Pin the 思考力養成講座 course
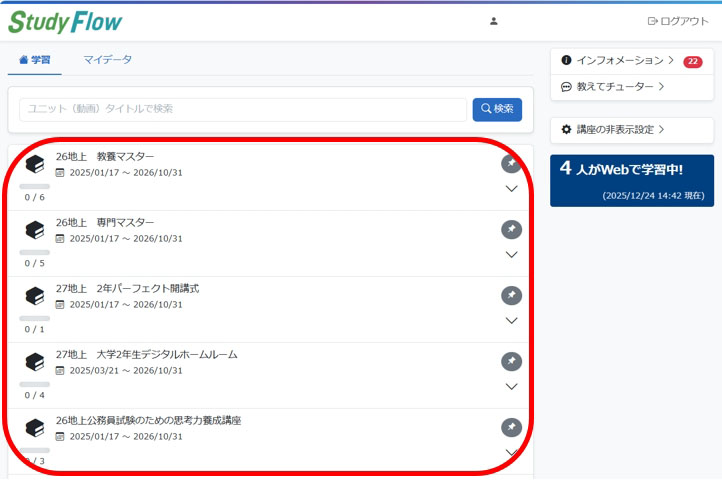 [511, 427]
